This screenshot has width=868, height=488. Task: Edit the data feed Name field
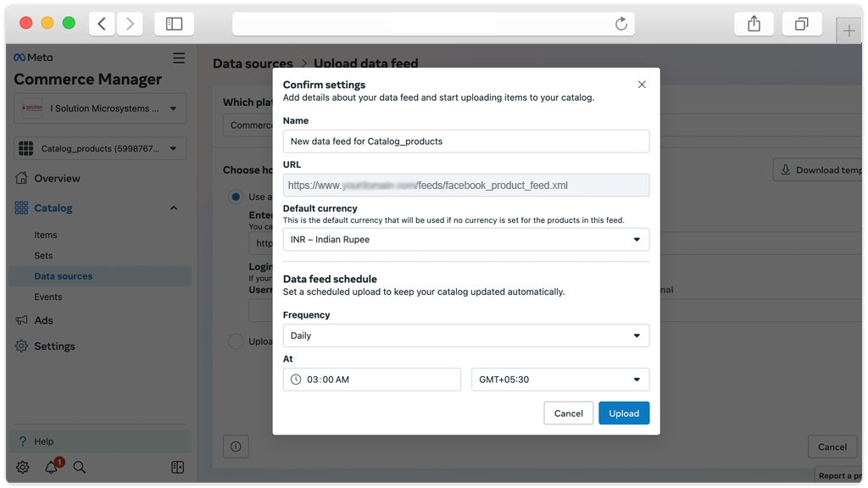465,141
